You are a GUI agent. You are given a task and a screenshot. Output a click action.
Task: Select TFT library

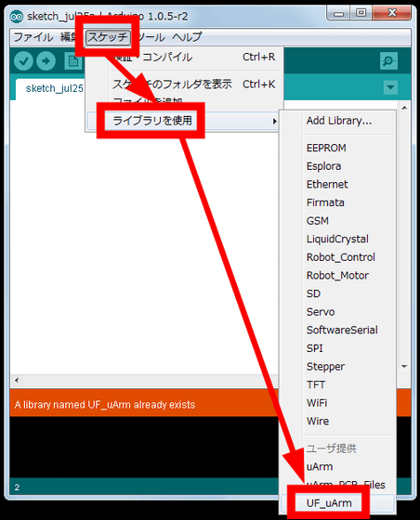(x=316, y=385)
